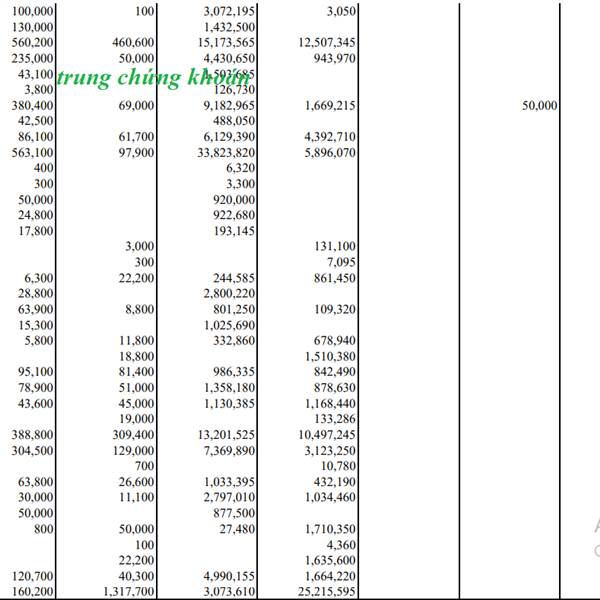Viewport: 600px width, 600px height.
Task: Select the cell 42,500
Action: pos(36,121)
